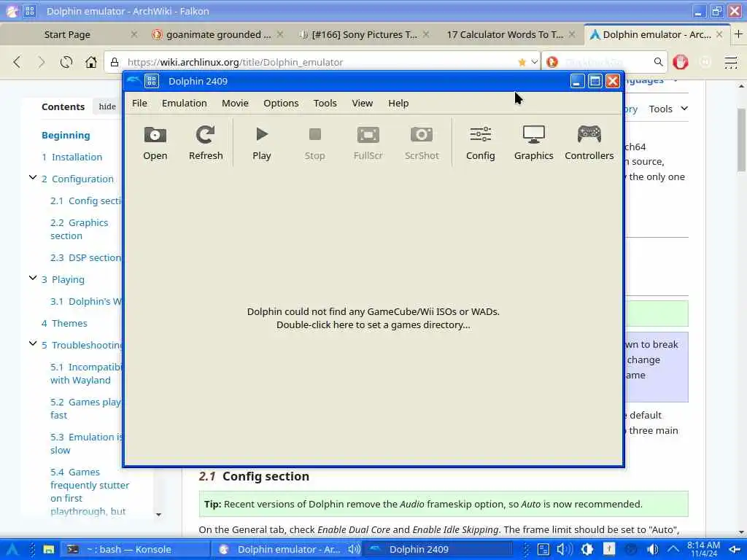This screenshot has height=560, width=747.
Task: Click the lock site-info icon in address bar
Action: (115, 62)
